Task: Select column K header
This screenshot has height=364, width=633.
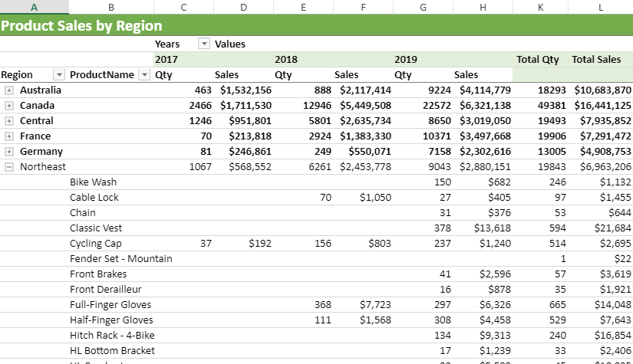Action: coord(541,7)
